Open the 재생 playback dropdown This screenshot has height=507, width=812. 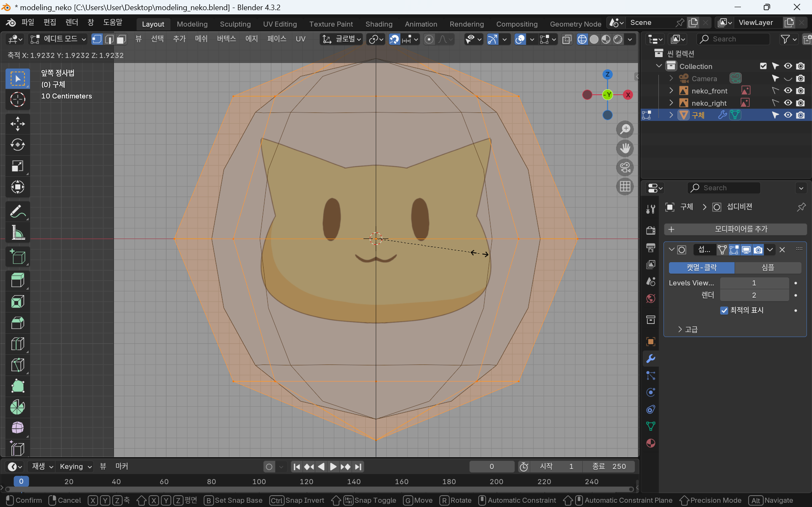pos(42,466)
